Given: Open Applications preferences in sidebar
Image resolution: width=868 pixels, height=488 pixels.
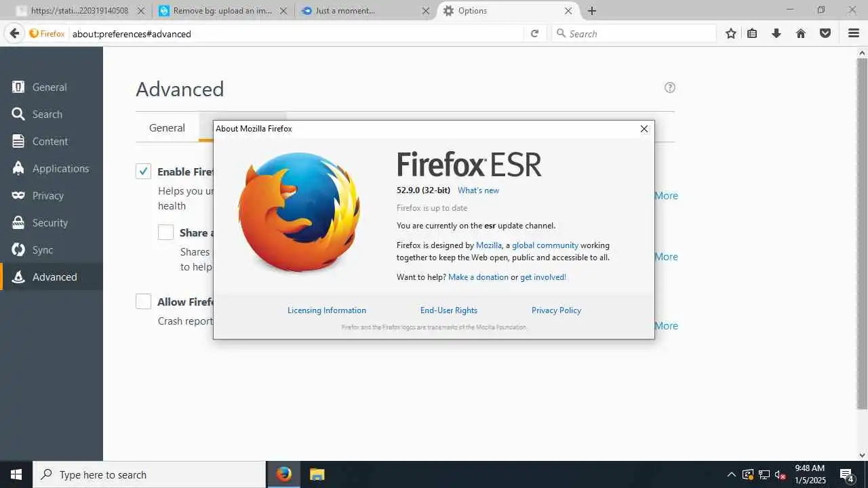Looking at the screenshot, I should pyautogui.click(x=52, y=169).
